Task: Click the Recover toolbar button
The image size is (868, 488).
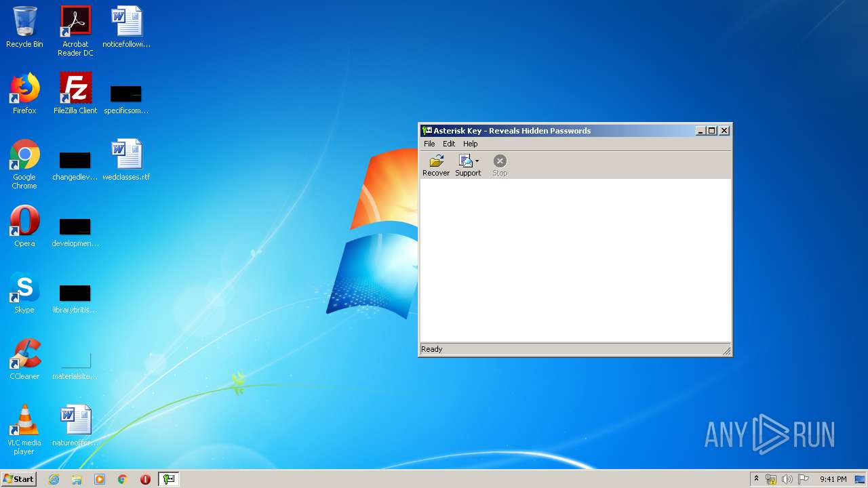Action: point(436,165)
